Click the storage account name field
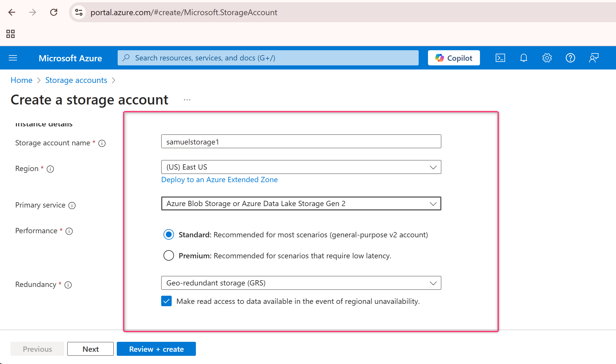The image size is (616, 364). point(301,142)
